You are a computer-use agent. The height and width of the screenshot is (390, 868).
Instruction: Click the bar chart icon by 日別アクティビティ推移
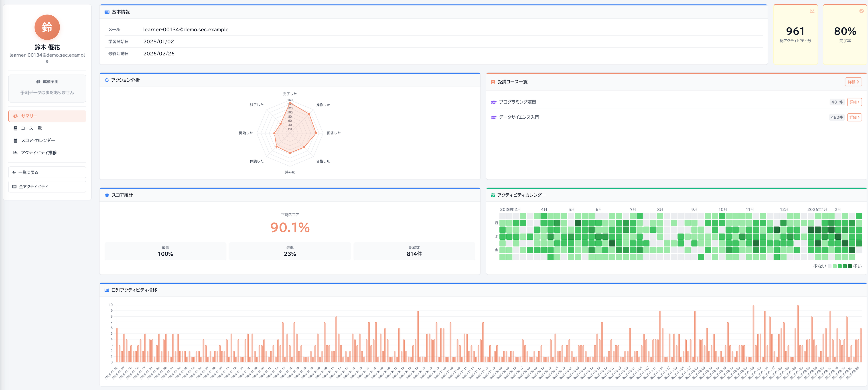pyautogui.click(x=106, y=290)
